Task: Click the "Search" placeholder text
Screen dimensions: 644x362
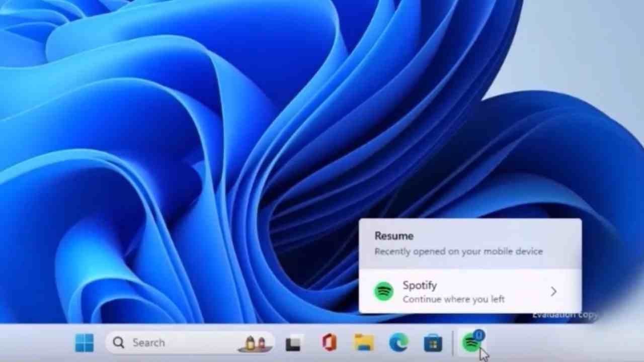Action: 148,342
